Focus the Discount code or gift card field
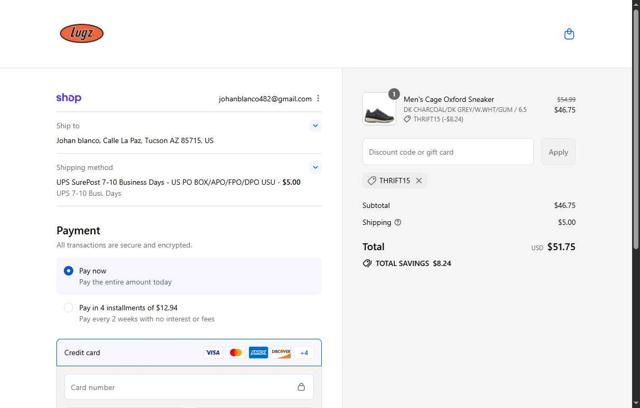Screen dimensions: 640x408 [x=448, y=152]
